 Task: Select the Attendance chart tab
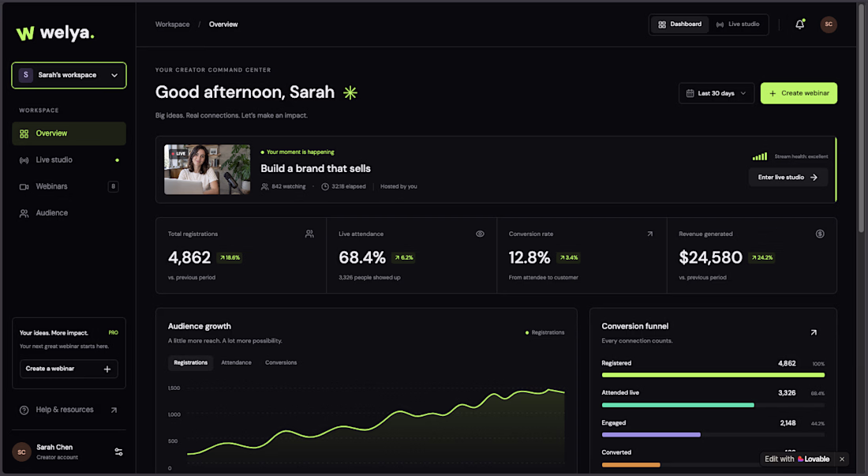[x=237, y=362]
